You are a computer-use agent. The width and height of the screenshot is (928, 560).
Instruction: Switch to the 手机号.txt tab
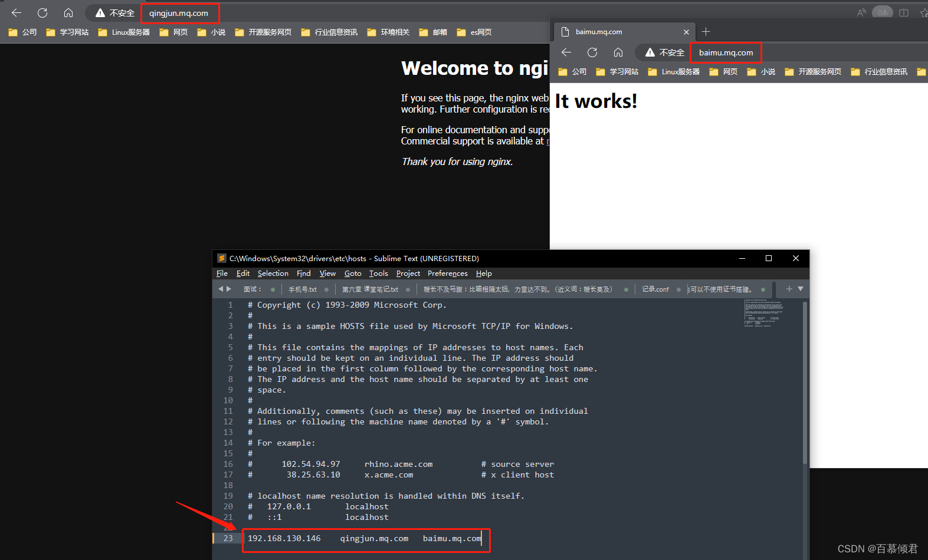[x=303, y=289]
